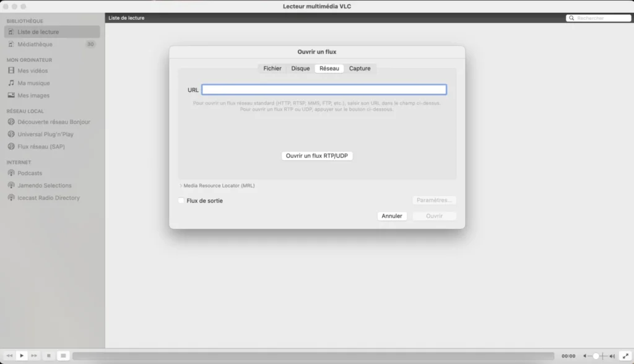Click the Mes images picture icon

(x=11, y=95)
